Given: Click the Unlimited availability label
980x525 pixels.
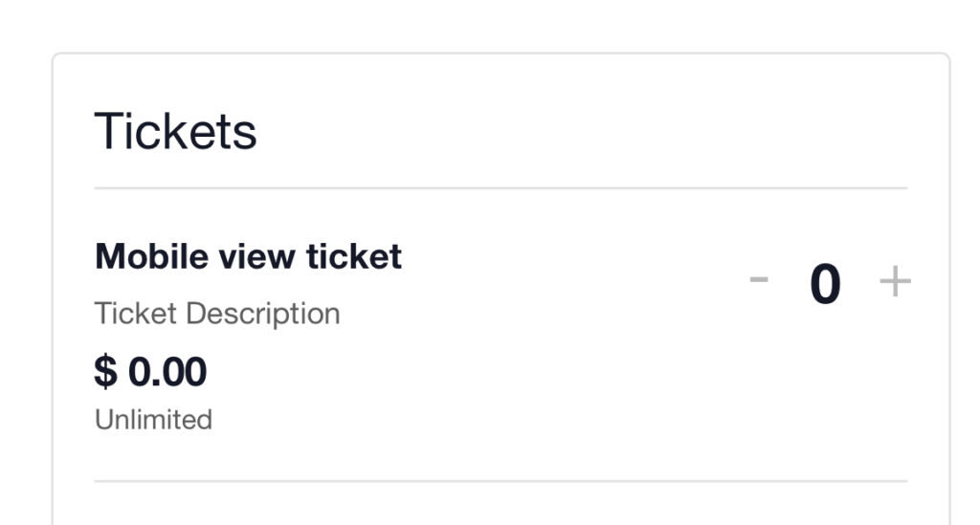Looking at the screenshot, I should (x=153, y=419).
